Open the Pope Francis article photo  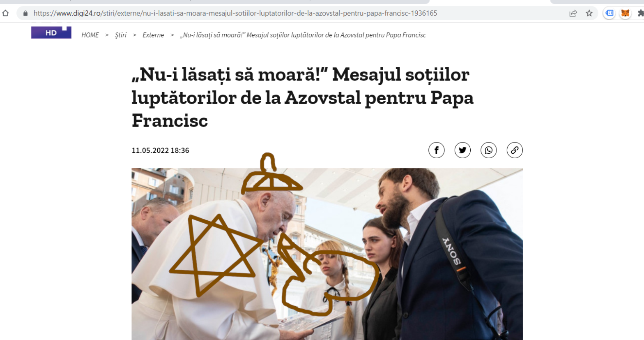pyautogui.click(x=327, y=254)
